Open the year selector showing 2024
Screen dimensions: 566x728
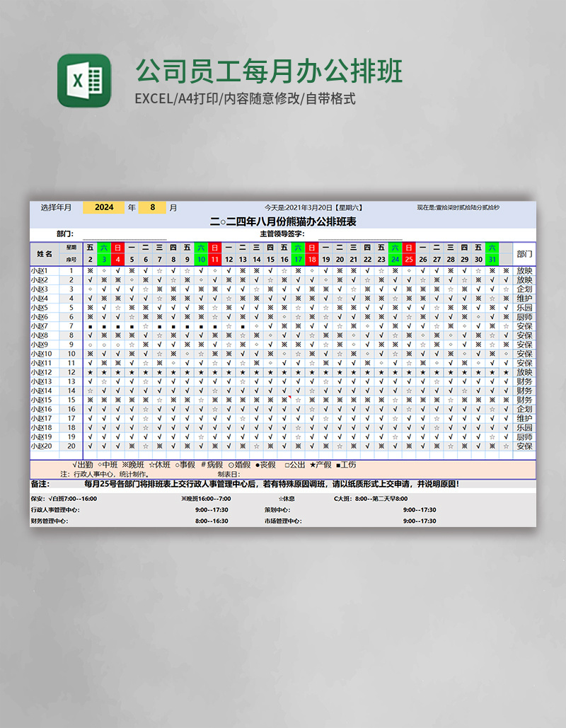coord(105,207)
